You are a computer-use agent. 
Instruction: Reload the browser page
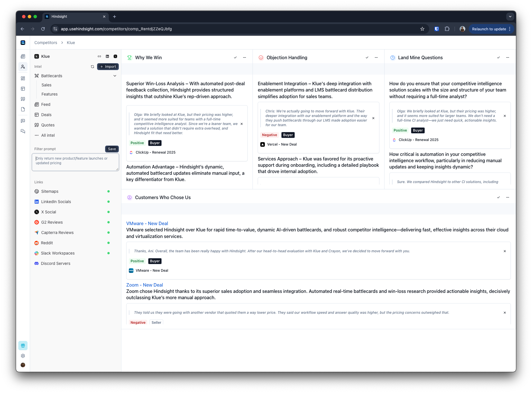coord(43,29)
